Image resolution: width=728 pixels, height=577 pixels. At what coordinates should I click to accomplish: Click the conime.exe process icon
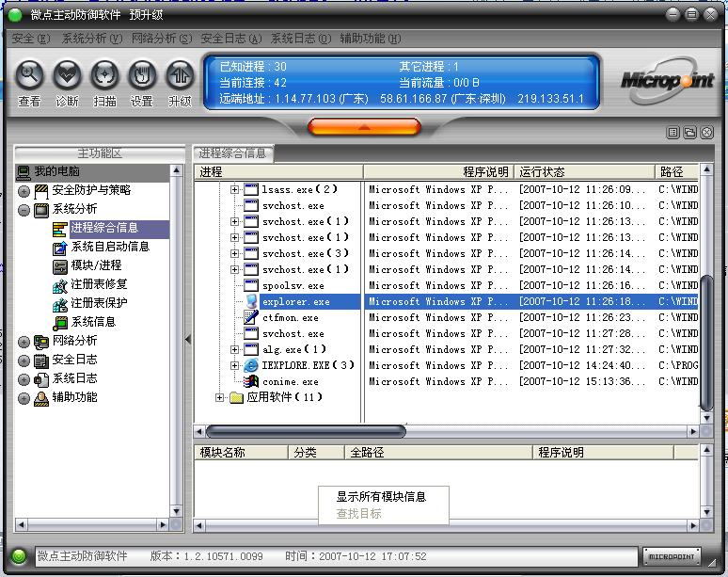click(251, 381)
